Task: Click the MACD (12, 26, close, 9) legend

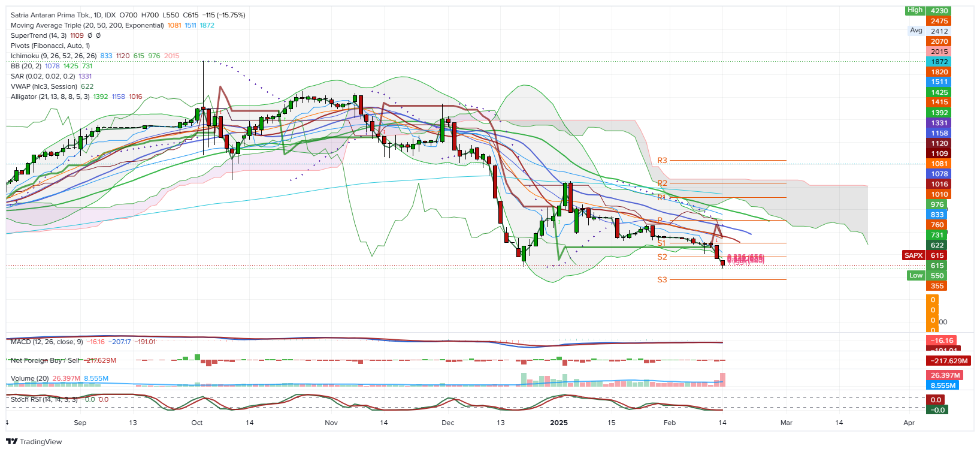Action: (83, 342)
